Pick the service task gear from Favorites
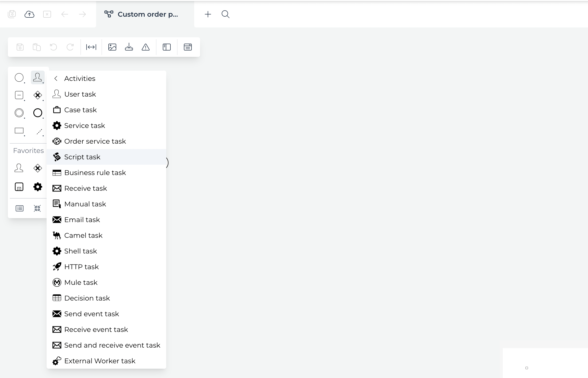 pyautogui.click(x=38, y=187)
